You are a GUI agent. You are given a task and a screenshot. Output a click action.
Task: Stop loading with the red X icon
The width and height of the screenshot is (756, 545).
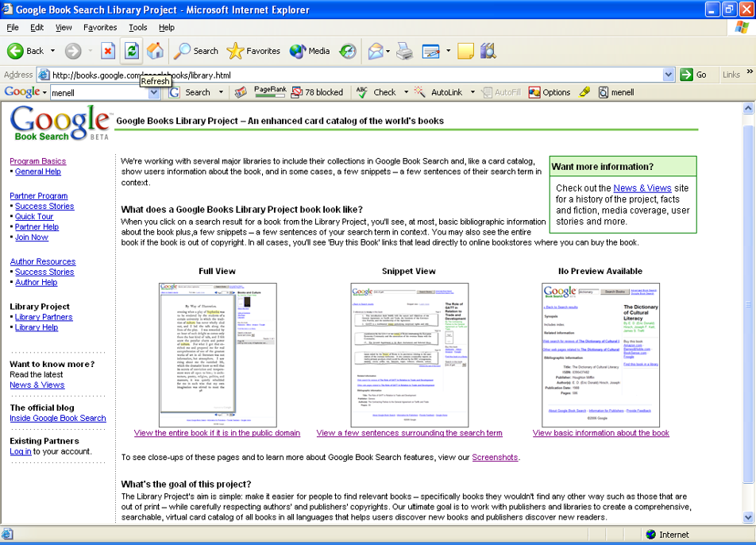(x=108, y=51)
